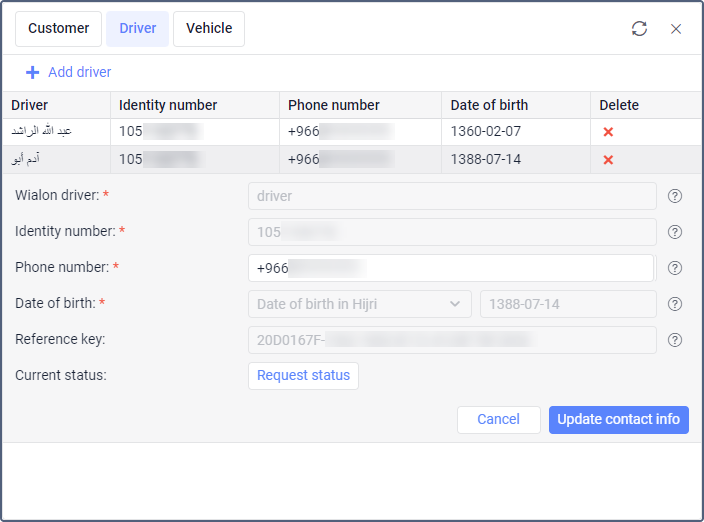Show help for Date of birth field
The height and width of the screenshot is (522, 704).
[x=675, y=304]
